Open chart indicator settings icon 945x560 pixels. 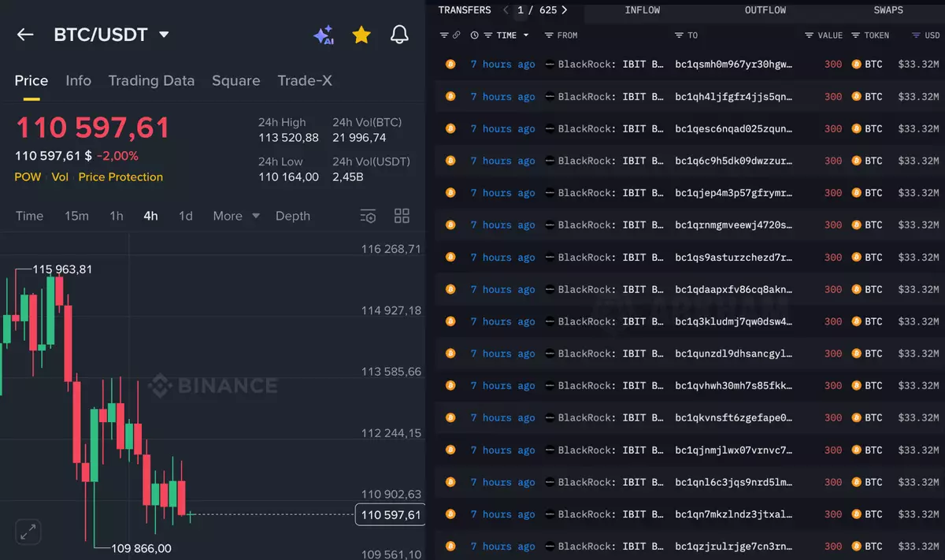368,216
